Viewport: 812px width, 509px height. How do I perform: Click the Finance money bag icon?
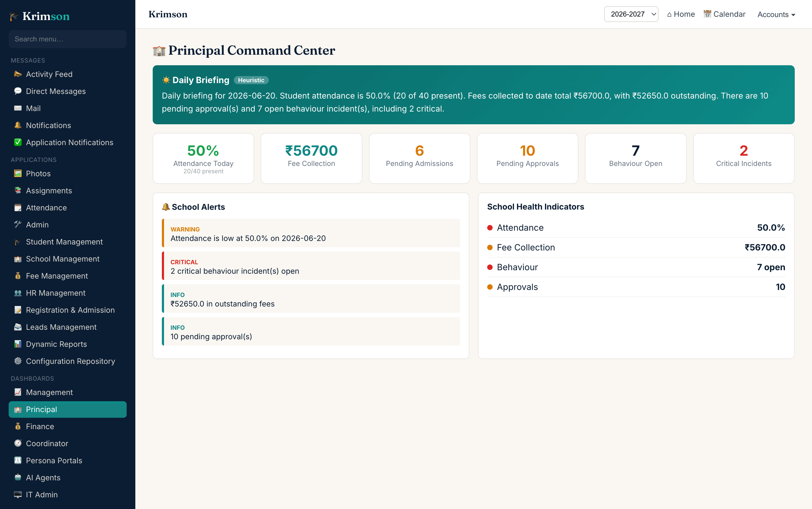(x=18, y=426)
